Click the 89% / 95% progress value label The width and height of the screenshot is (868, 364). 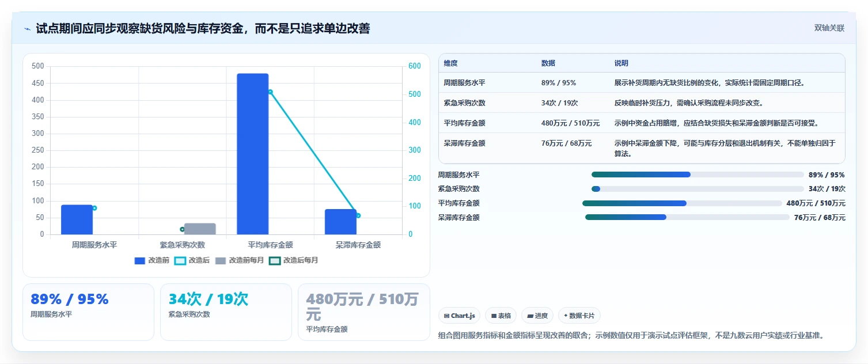(x=827, y=175)
